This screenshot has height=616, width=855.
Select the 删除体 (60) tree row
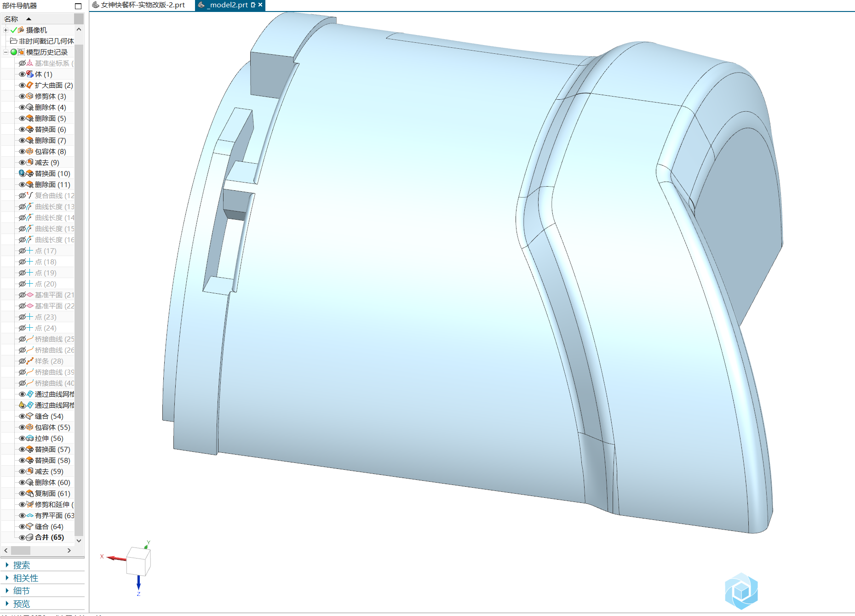(38, 482)
